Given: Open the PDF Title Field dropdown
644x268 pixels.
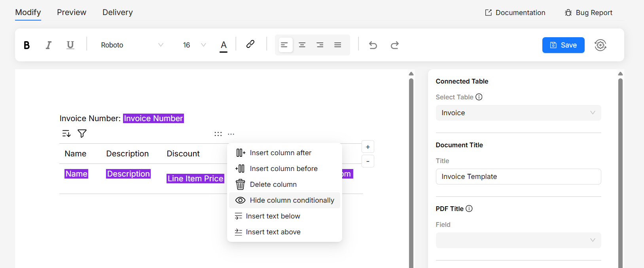Looking at the screenshot, I should (x=518, y=240).
